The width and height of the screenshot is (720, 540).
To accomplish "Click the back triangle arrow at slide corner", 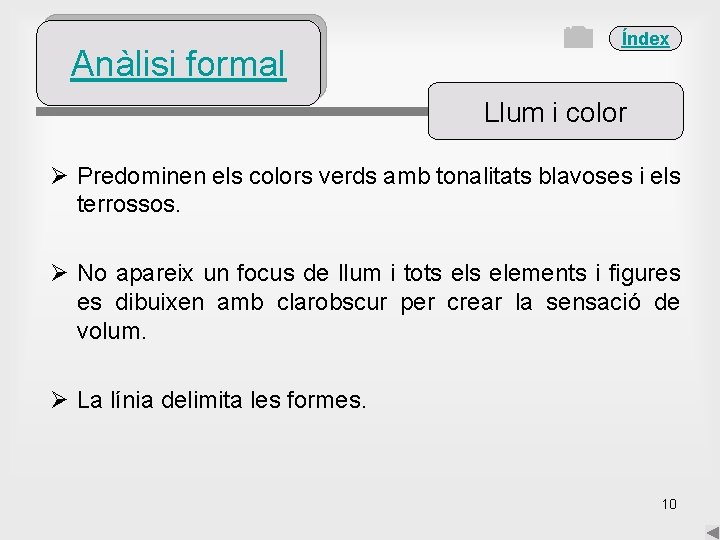I will 712,533.
